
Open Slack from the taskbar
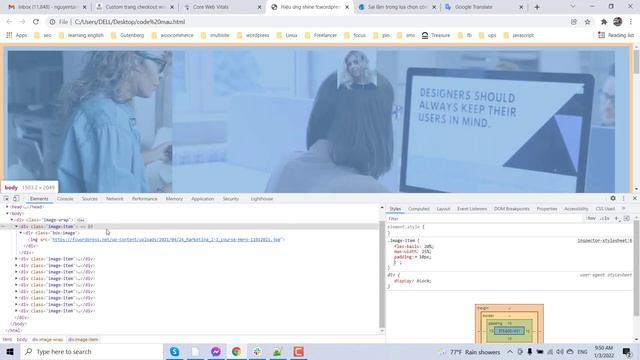pyautogui.click(x=257, y=351)
